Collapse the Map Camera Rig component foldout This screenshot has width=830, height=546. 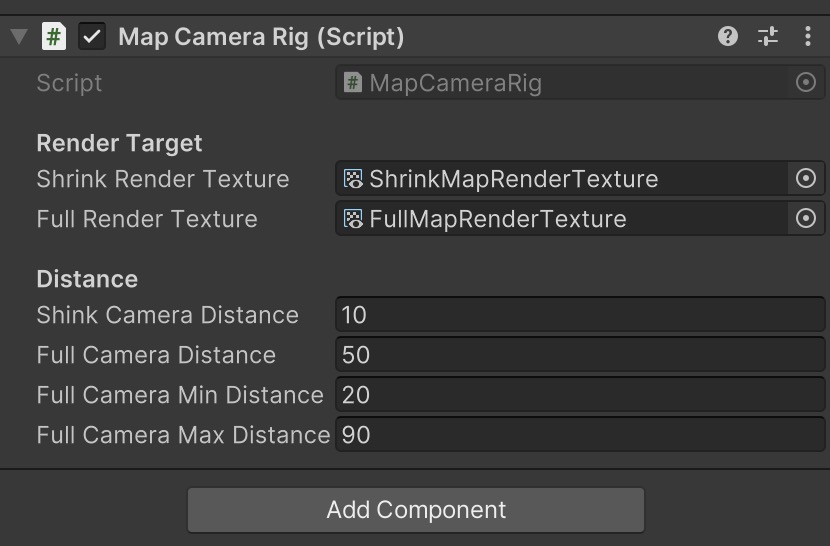pos(19,37)
